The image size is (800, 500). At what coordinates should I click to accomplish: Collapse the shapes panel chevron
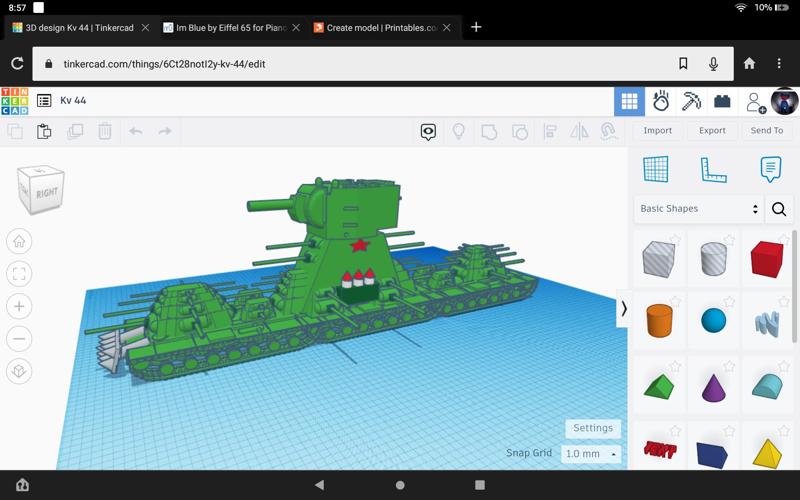(x=623, y=308)
